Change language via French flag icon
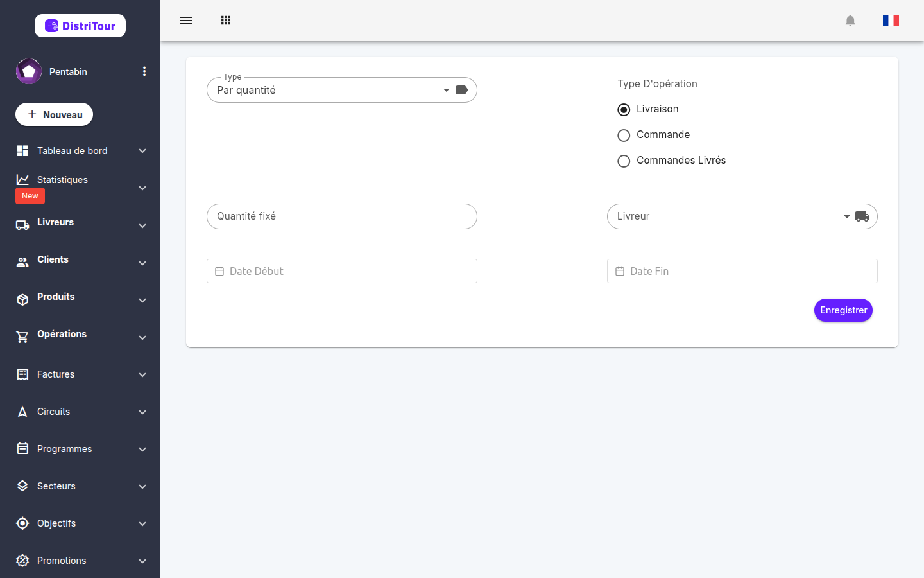This screenshot has width=924, height=578. pos(891,21)
